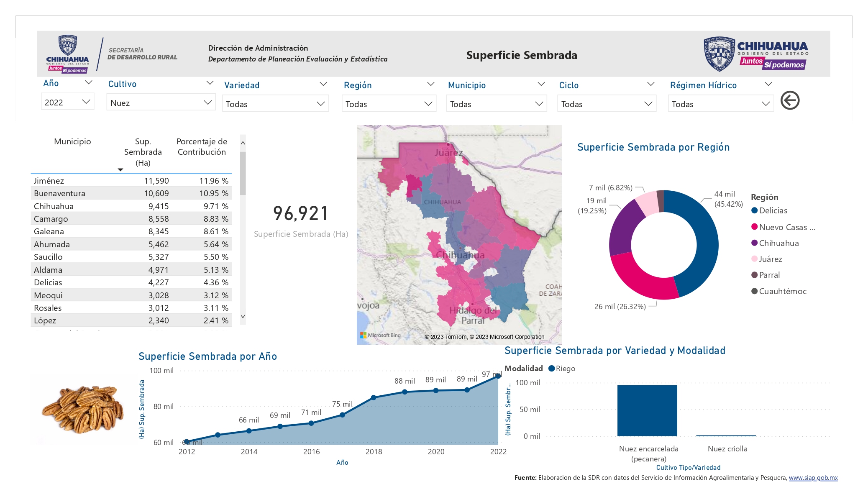Viewport: 868px width, 502px height.
Task: Select the Jiménez row in table
Action: coord(131,181)
